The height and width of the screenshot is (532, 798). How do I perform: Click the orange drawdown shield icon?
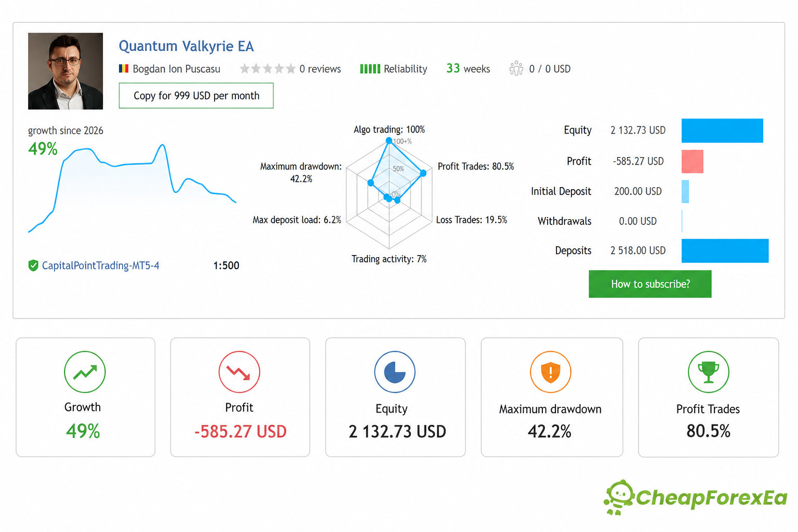click(551, 372)
